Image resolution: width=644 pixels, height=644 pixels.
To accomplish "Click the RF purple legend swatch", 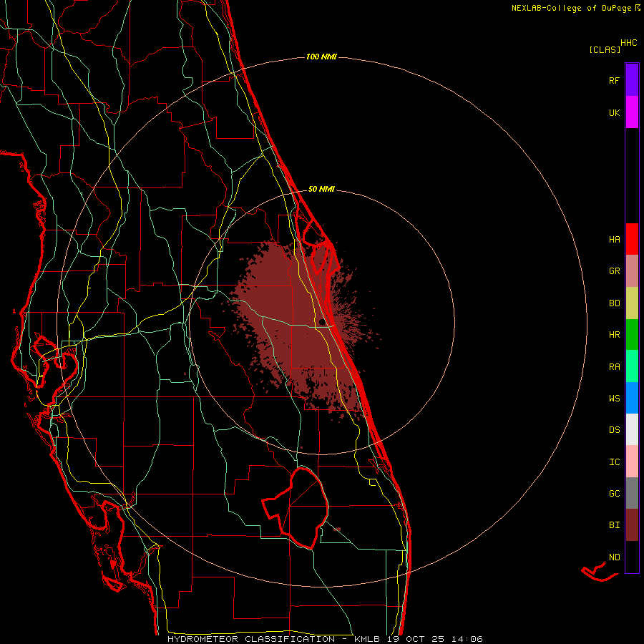I will click(x=632, y=80).
